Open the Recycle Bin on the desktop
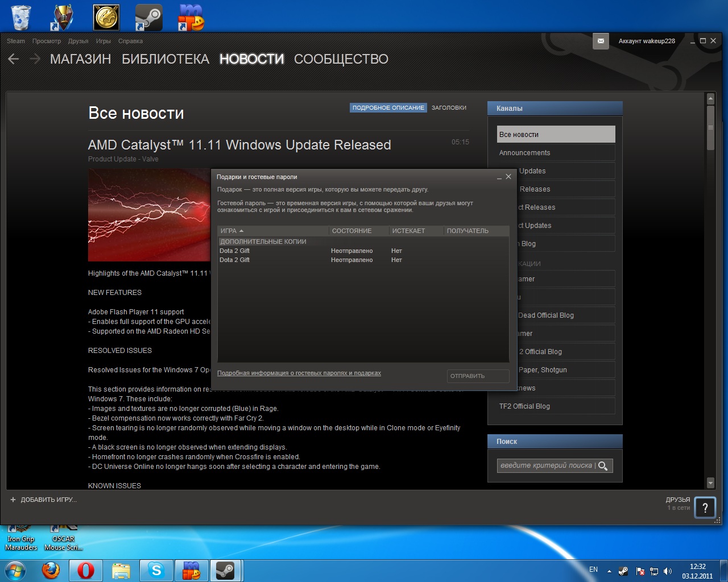Image resolution: width=728 pixels, height=582 pixels. coord(21,18)
